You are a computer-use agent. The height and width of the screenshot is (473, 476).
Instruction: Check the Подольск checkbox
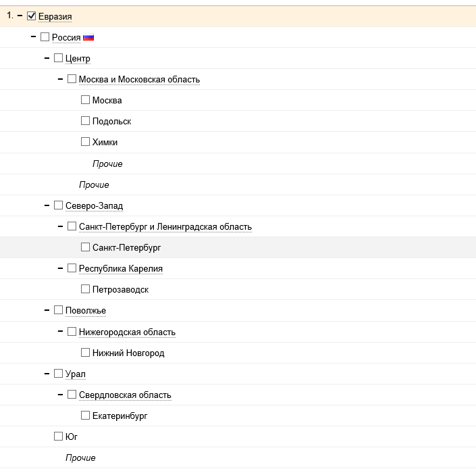pyautogui.click(x=85, y=121)
